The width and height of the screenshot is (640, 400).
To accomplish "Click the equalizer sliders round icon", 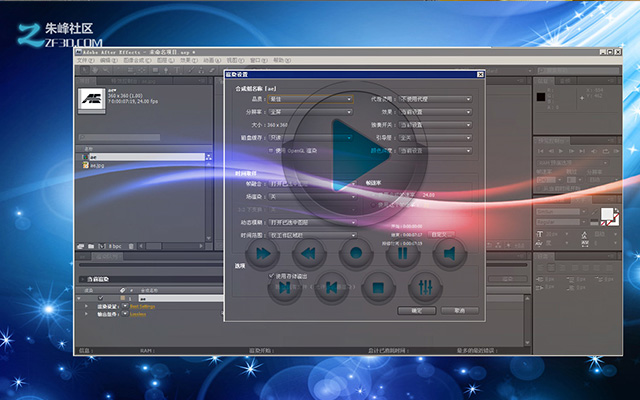I will (x=425, y=288).
